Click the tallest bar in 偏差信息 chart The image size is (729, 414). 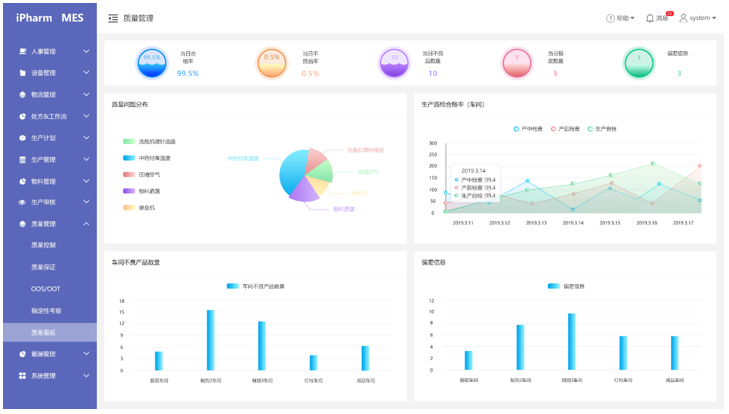[x=571, y=342]
